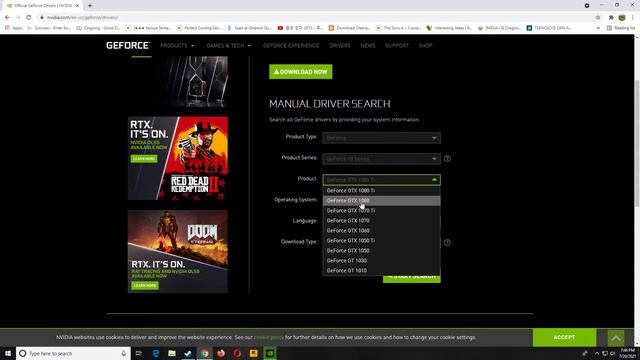Click the help icon beside Product Series
Screen dimensions: 640x360
(x=447, y=159)
